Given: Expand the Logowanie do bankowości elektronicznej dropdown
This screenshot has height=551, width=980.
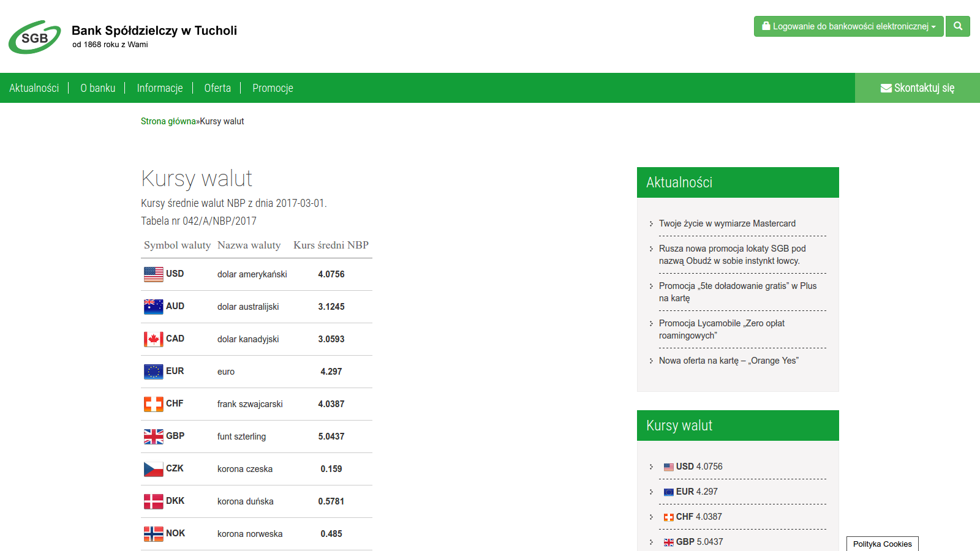Looking at the screenshot, I should [848, 26].
